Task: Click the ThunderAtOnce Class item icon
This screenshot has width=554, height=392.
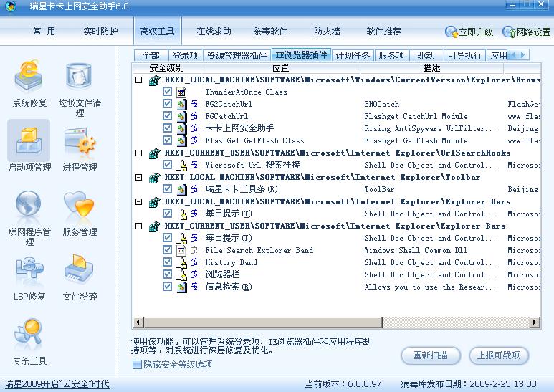Action: (181, 92)
